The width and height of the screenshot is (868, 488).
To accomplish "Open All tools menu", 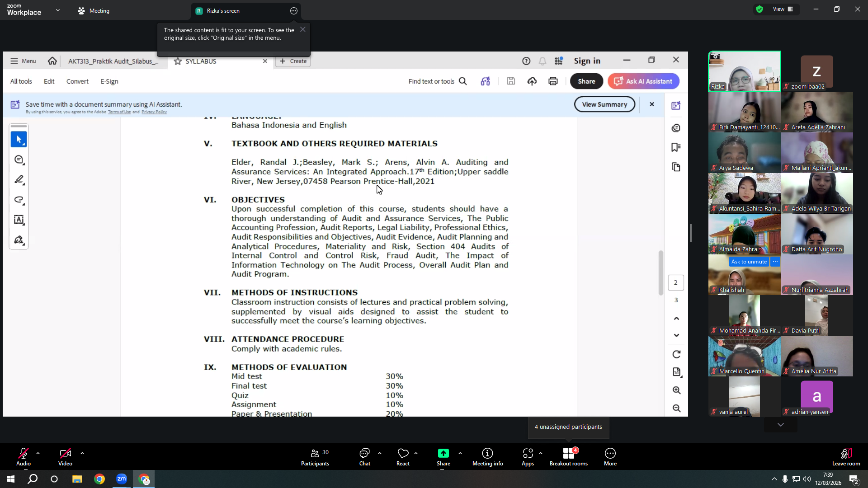I will 21,81.
